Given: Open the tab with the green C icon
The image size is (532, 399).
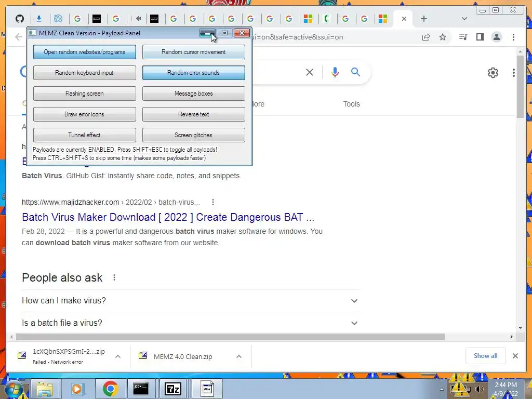Looking at the screenshot, I should 327,19.
